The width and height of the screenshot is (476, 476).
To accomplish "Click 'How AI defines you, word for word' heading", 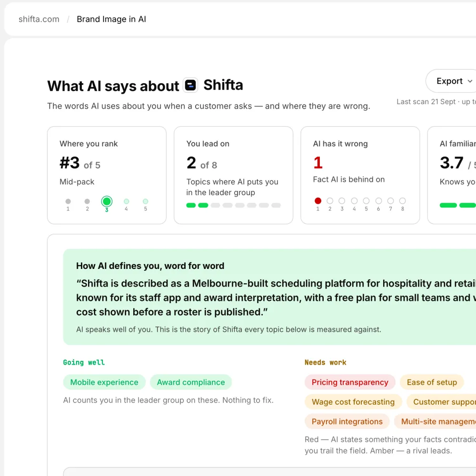I will coord(150,266).
